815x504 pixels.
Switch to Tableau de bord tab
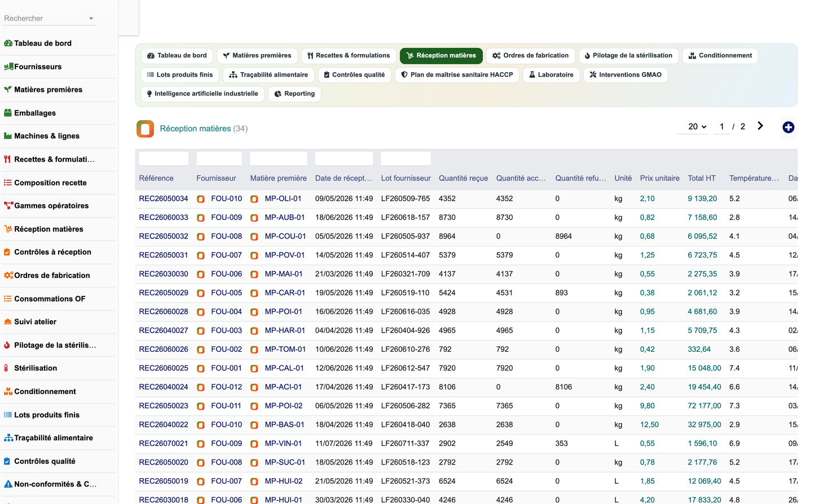pyautogui.click(x=177, y=56)
